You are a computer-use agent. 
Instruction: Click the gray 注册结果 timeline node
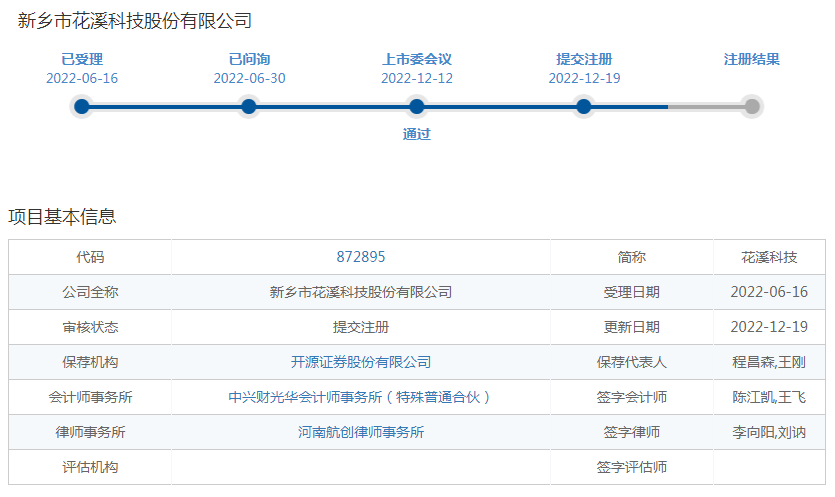coord(752,107)
